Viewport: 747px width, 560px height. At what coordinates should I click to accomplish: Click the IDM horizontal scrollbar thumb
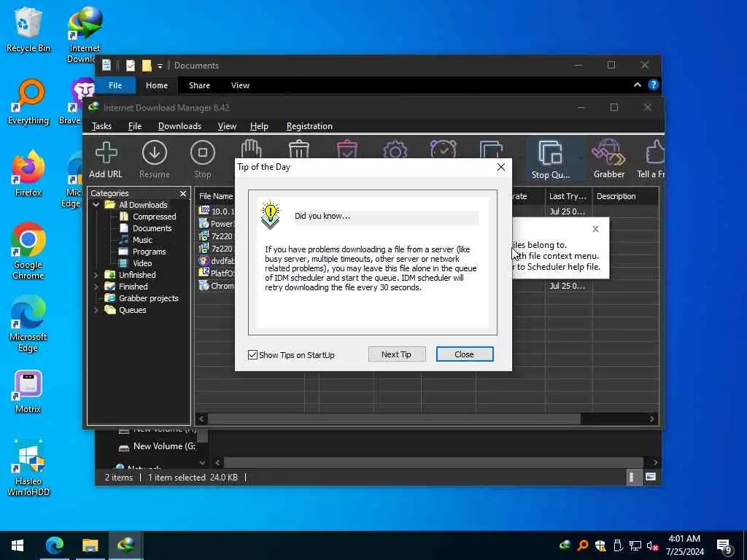pyautogui.click(x=394, y=419)
